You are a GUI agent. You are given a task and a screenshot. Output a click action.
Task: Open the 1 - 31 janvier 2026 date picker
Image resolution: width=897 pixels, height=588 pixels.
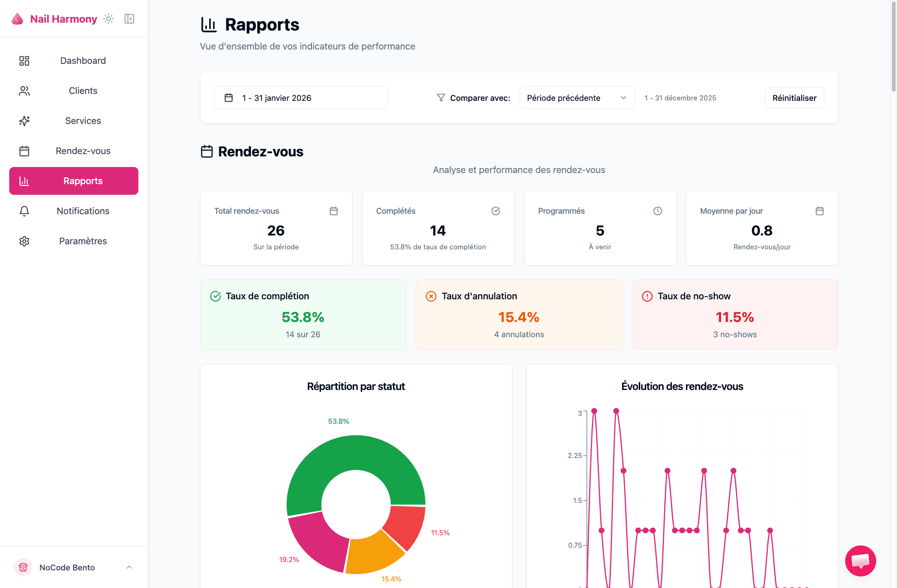300,98
